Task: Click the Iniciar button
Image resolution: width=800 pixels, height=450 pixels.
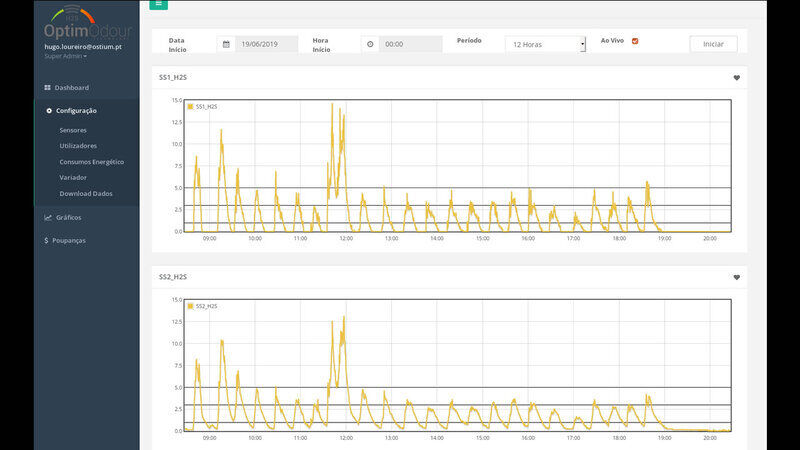Action: coord(713,44)
